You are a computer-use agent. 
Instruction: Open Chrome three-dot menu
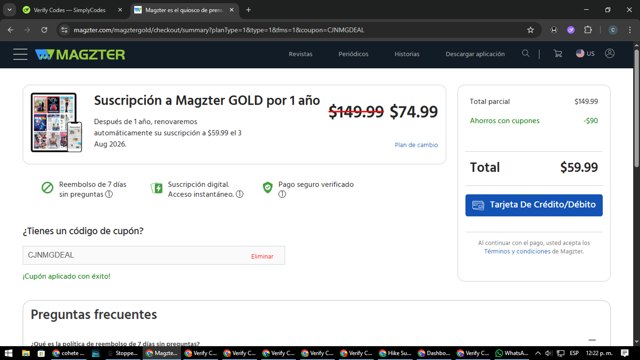[630, 30]
